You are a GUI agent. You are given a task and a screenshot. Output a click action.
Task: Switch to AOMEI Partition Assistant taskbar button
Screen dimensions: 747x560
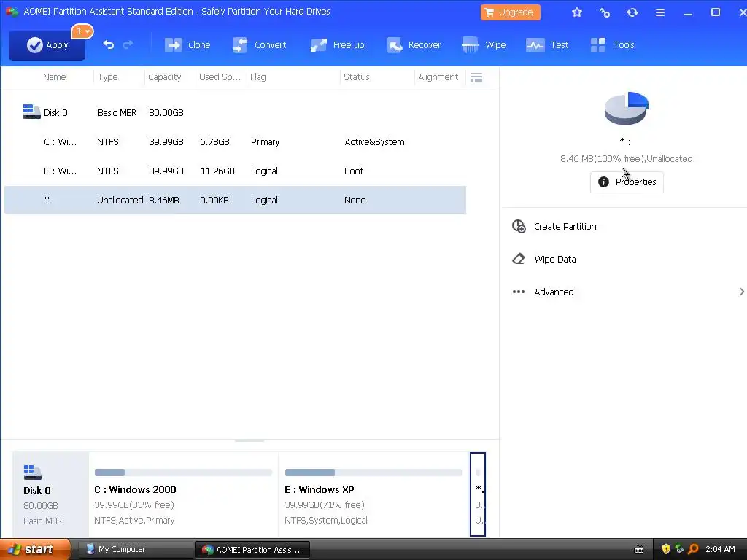tap(252, 550)
